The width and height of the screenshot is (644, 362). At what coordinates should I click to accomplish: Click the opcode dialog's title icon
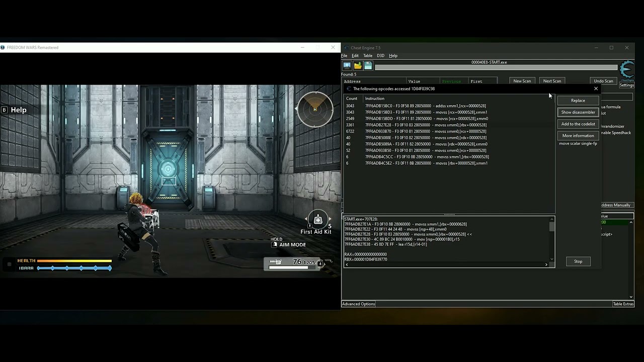(349, 88)
